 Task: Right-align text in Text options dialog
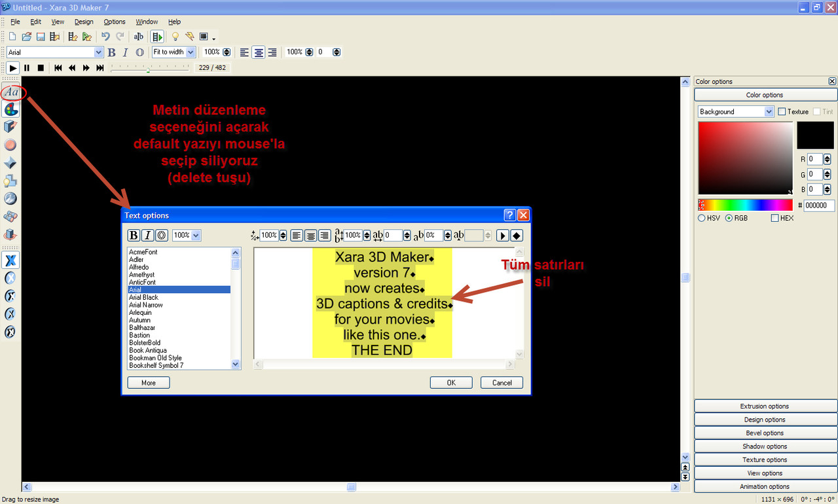point(324,235)
